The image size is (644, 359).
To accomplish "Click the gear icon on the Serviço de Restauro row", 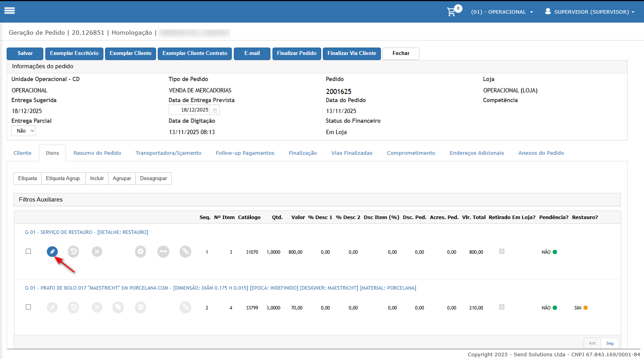I will tap(141, 252).
